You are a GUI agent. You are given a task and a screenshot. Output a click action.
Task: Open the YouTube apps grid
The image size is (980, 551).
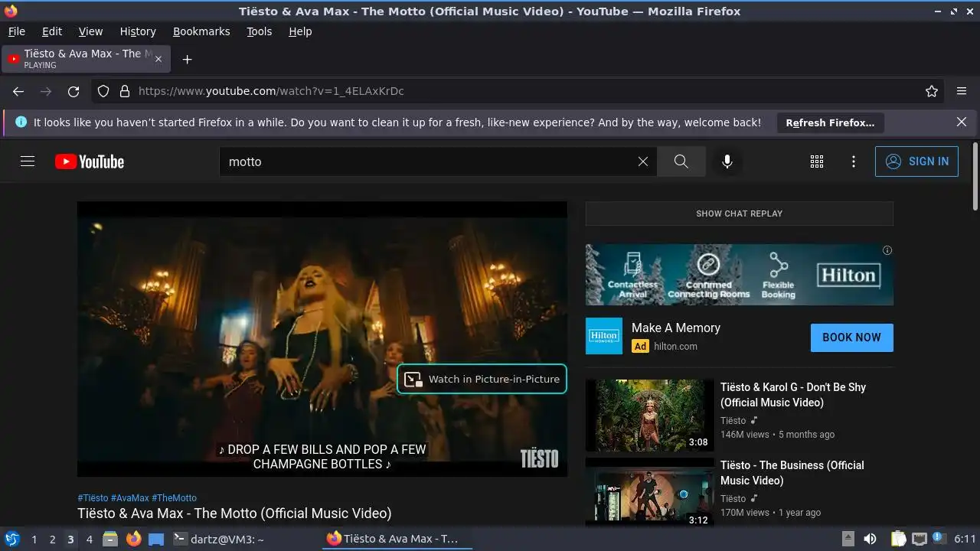(817, 161)
